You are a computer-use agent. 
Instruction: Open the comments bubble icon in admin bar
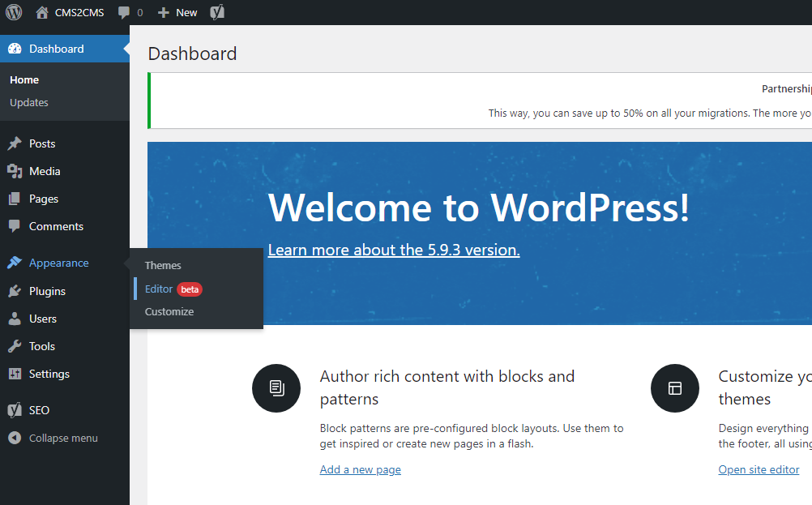[124, 12]
